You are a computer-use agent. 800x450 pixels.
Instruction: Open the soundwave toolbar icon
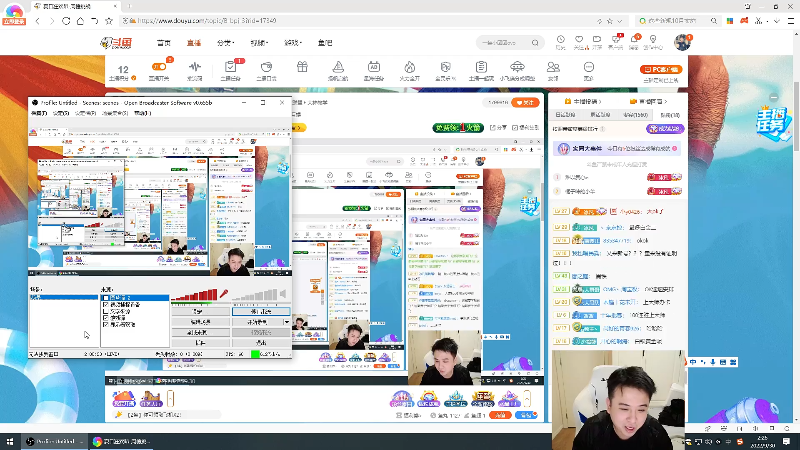(x=194, y=67)
